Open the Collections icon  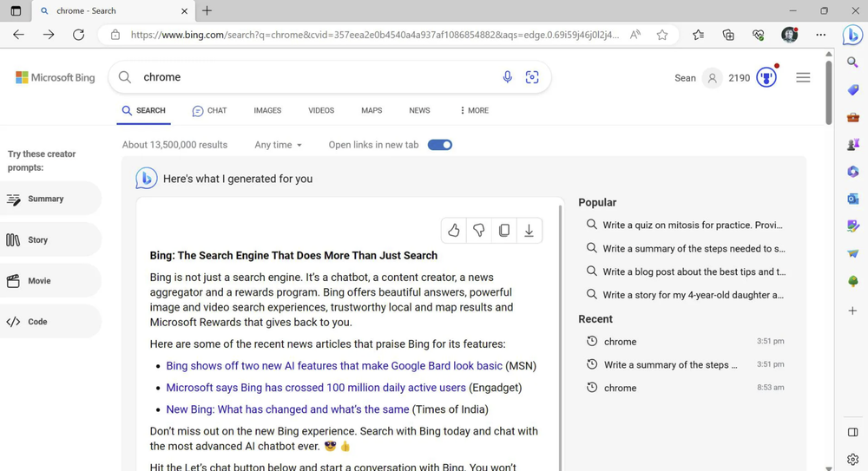point(728,35)
